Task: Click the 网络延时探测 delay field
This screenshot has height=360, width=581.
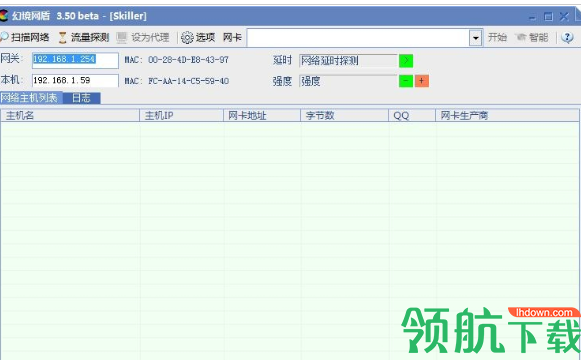Action: [348, 60]
